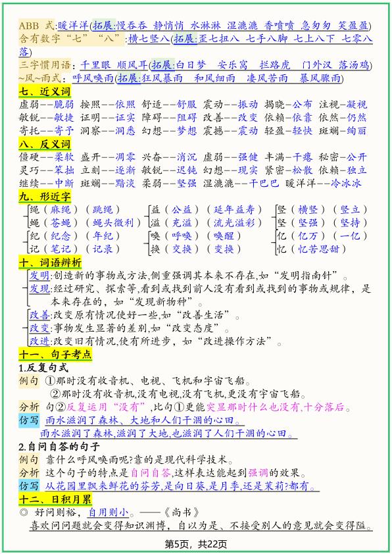Click the idiom 凄风苦雨
The width and height of the screenshot is (392, 554).
267,78
